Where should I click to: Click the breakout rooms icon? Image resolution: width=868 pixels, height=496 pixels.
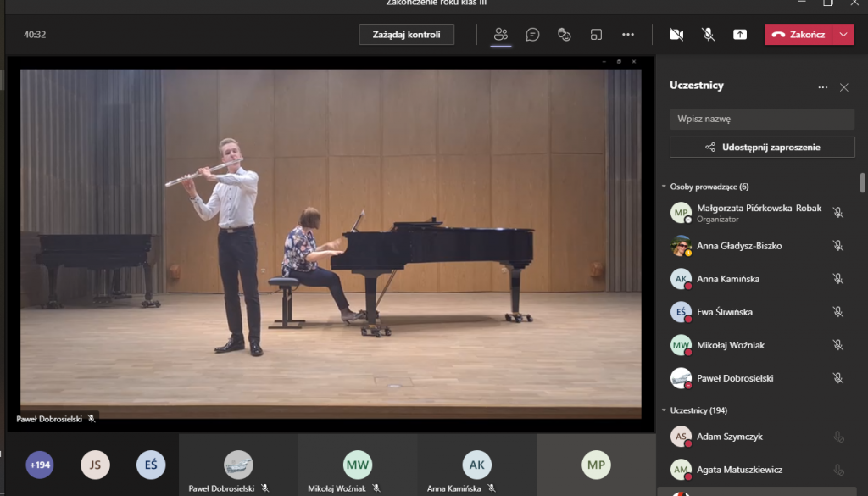pos(596,35)
